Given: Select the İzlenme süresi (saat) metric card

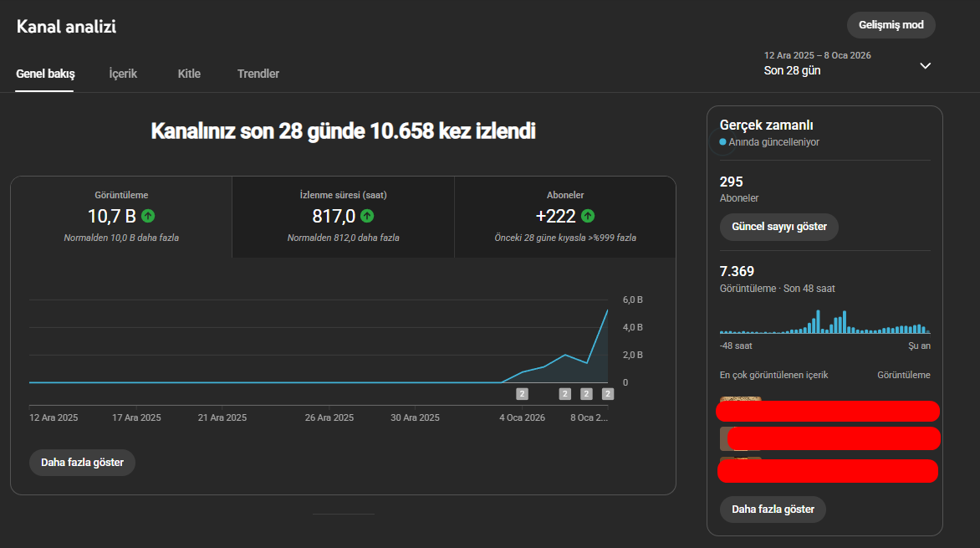Looking at the screenshot, I should tap(343, 217).
